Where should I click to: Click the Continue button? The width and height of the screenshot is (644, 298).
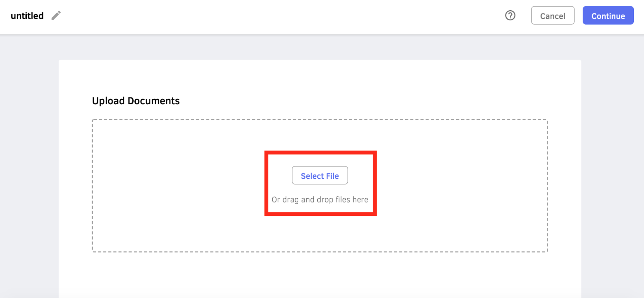(x=608, y=15)
